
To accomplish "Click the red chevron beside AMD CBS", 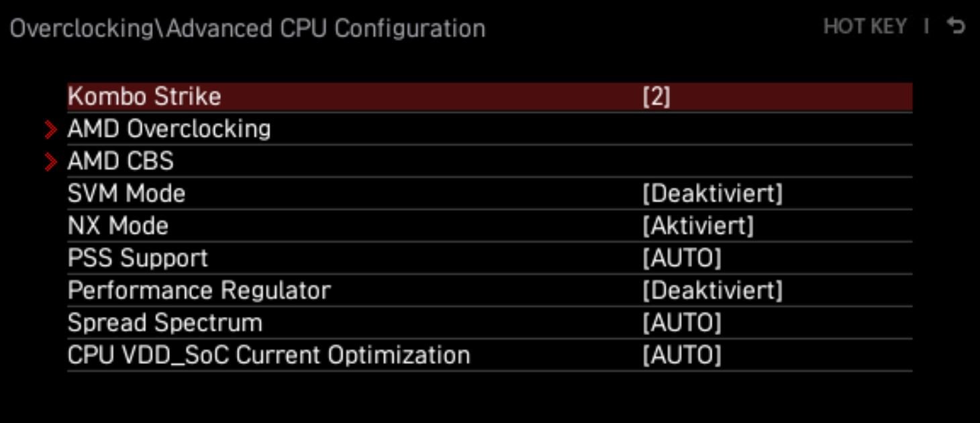I will [51, 161].
